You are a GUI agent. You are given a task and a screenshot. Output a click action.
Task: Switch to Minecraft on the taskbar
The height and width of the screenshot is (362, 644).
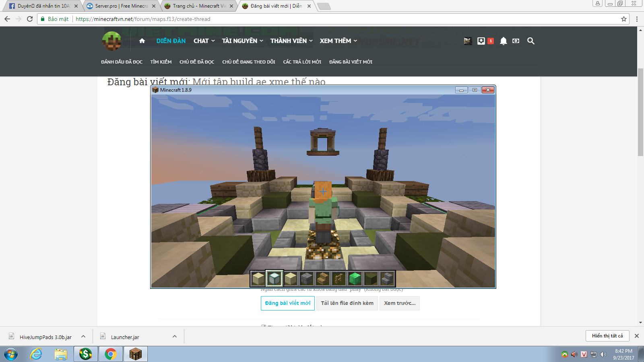[x=136, y=354]
